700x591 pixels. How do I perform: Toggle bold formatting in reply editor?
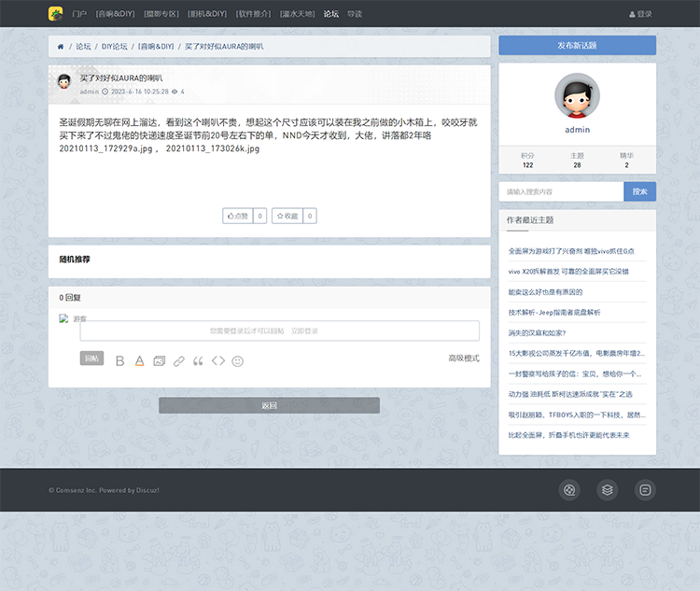tap(119, 361)
